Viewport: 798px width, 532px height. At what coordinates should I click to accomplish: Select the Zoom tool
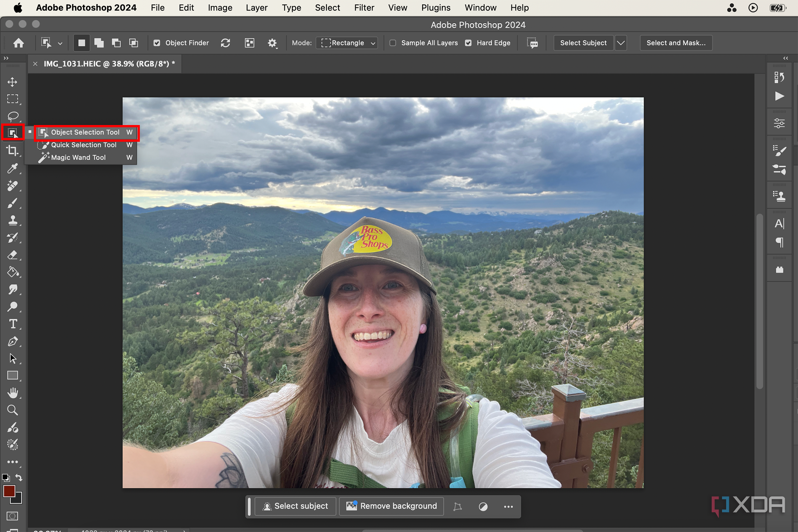13,410
